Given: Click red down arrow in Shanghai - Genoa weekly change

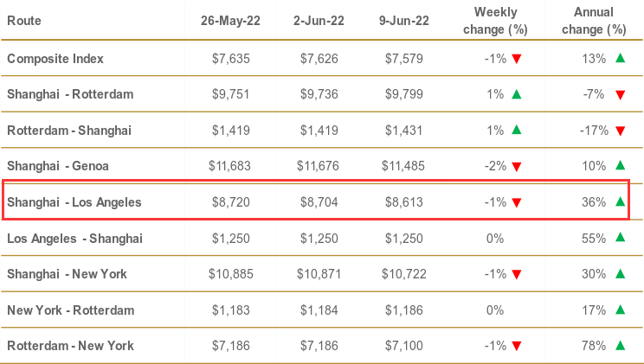Looking at the screenshot, I should (x=517, y=167).
